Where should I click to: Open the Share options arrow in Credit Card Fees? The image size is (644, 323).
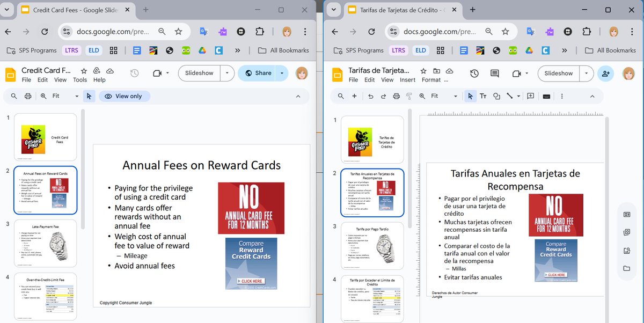tap(282, 73)
